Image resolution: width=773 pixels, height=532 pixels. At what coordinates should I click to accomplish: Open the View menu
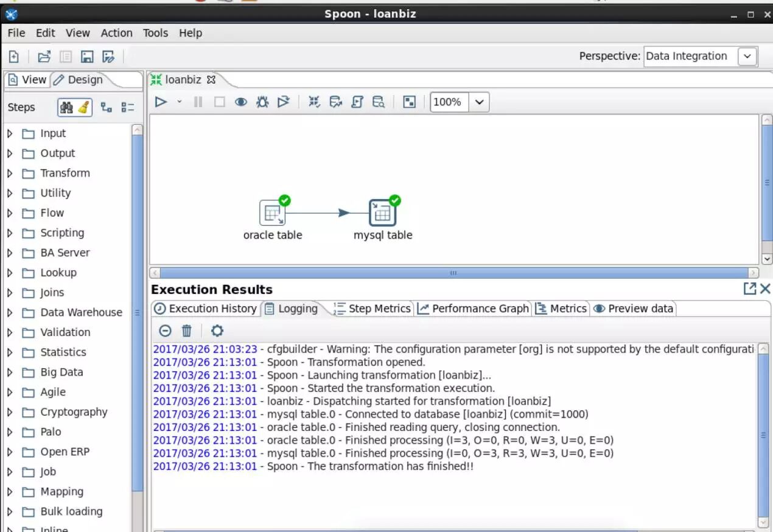pos(78,33)
